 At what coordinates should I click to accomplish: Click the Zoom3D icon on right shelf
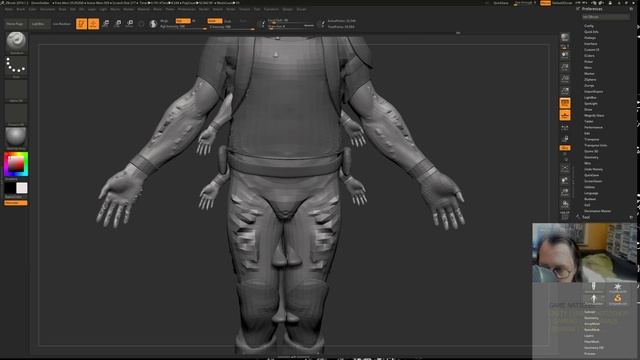[565, 192]
